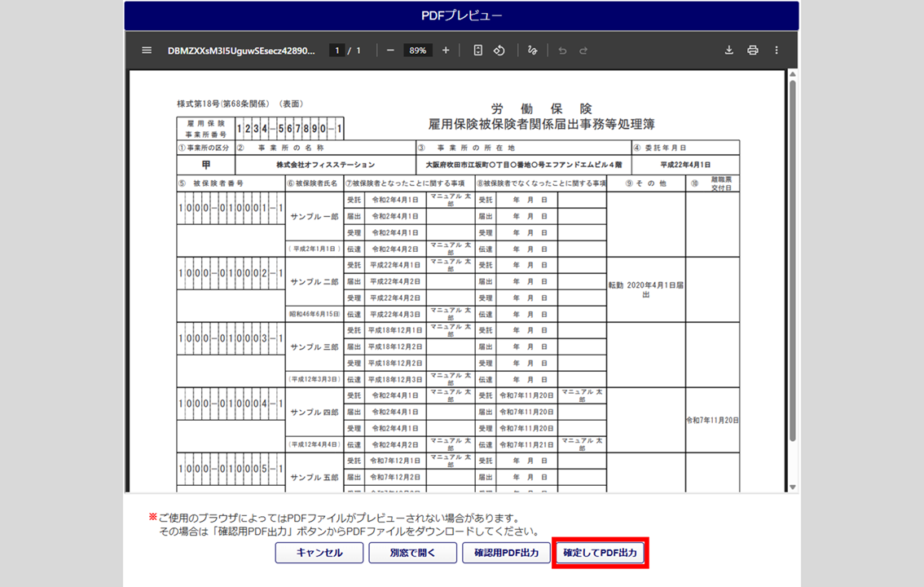Click the zoom out minus icon

(x=390, y=51)
